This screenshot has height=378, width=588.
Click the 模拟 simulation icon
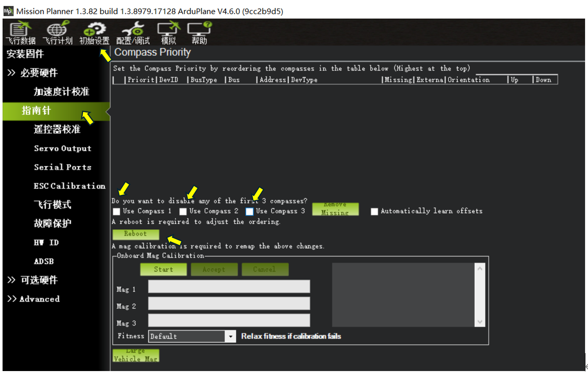click(x=169, y=33)
